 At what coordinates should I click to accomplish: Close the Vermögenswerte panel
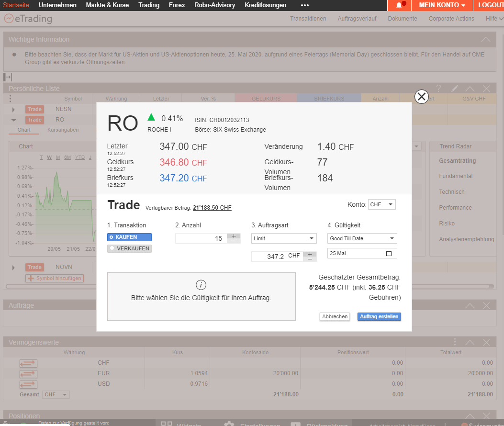tap(486, 342)
